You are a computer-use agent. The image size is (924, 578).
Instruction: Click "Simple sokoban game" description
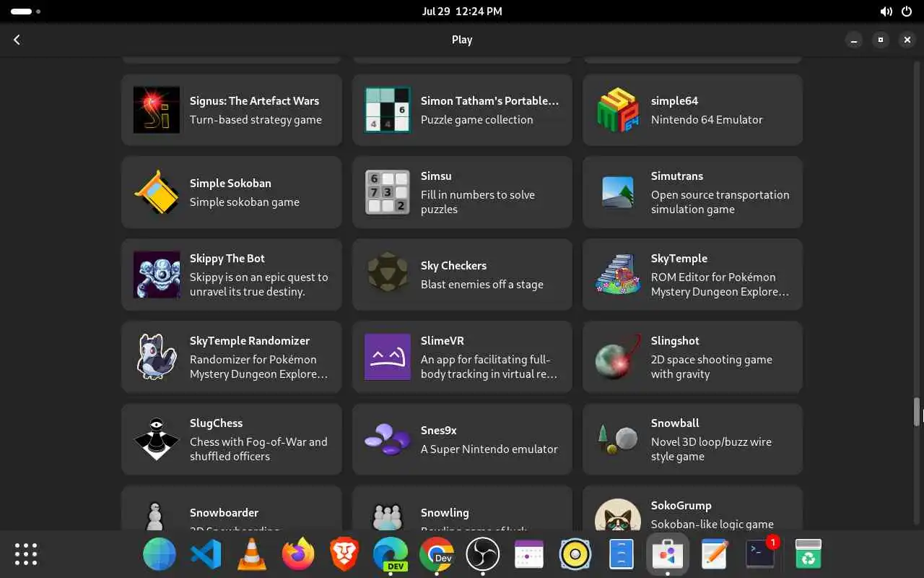[244, 202]
